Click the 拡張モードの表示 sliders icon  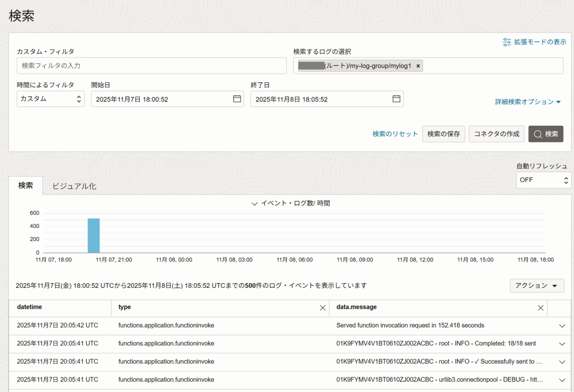pos(507,42)
